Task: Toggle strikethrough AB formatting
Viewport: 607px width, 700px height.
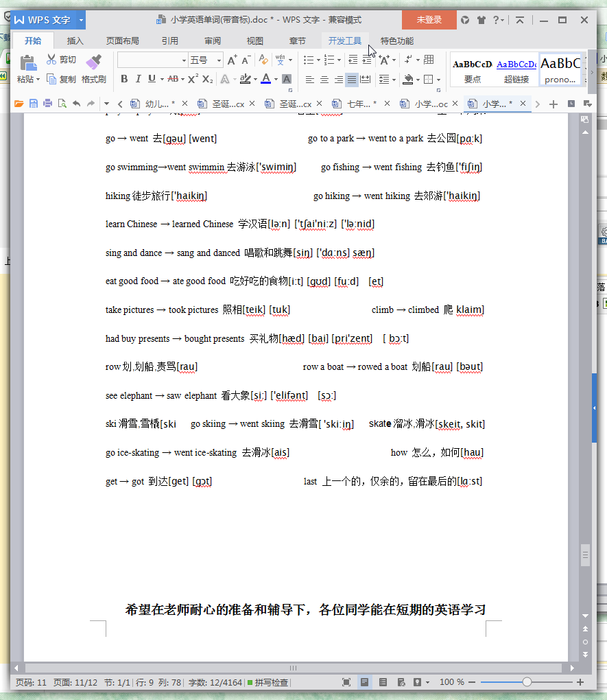Action: point(173,79)
